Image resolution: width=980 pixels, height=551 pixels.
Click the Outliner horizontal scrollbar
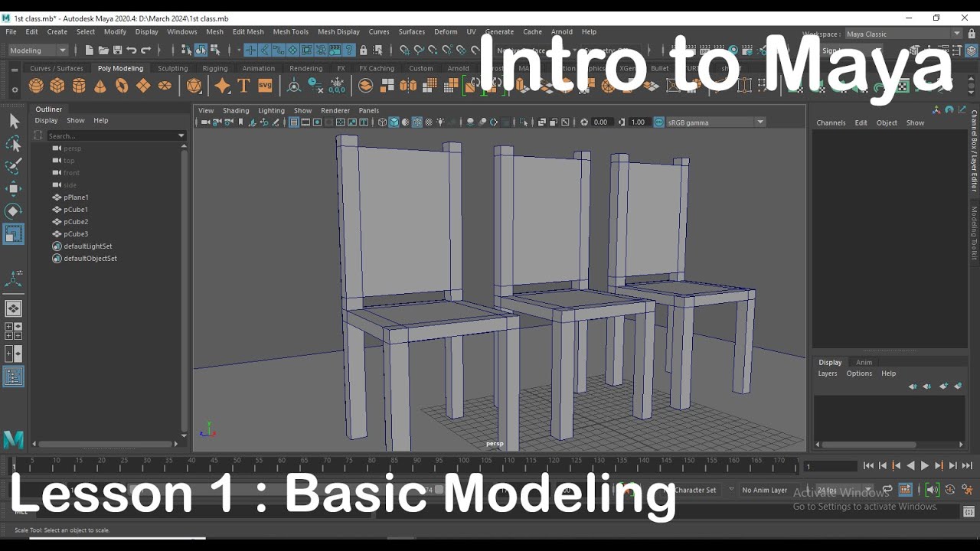106,444
